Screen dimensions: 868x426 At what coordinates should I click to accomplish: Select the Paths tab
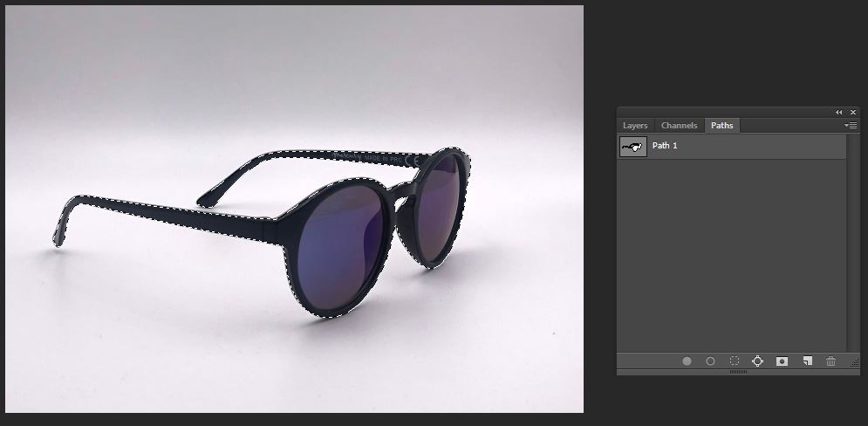tap(722, 126)
